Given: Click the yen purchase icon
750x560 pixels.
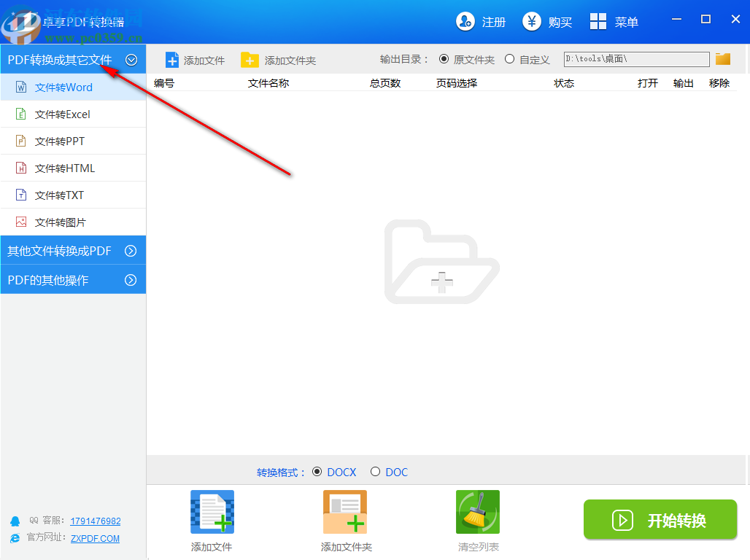Looking at the screenshot, I should pyautogui.click(x=531, y=22).
